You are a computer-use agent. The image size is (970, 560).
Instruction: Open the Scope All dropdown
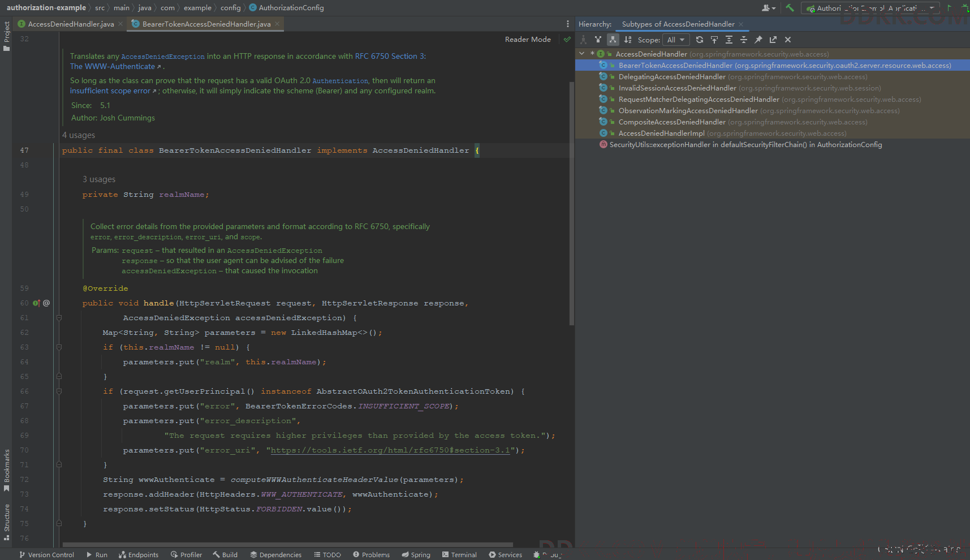point(676,40)
